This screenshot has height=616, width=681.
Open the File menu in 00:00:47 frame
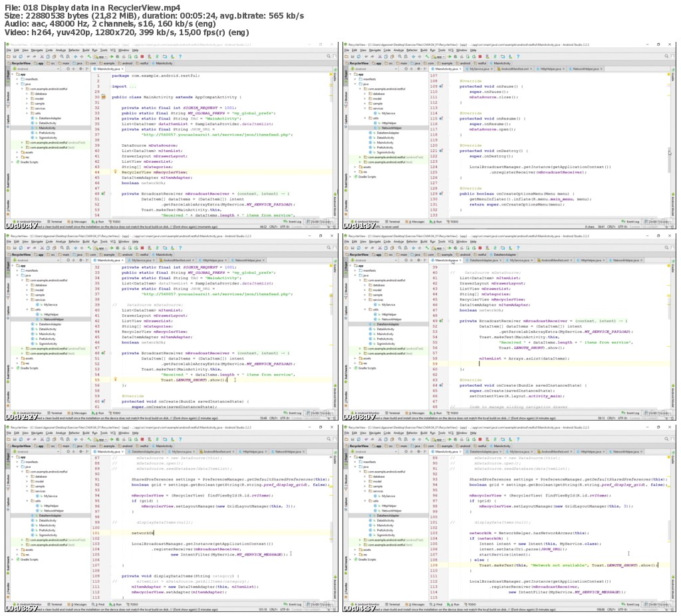(8, 50)
